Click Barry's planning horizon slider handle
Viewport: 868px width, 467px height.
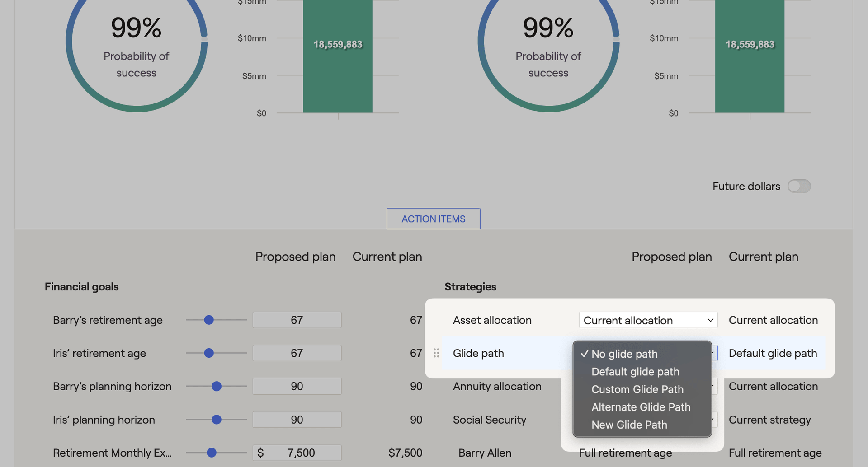click(217, 387)
